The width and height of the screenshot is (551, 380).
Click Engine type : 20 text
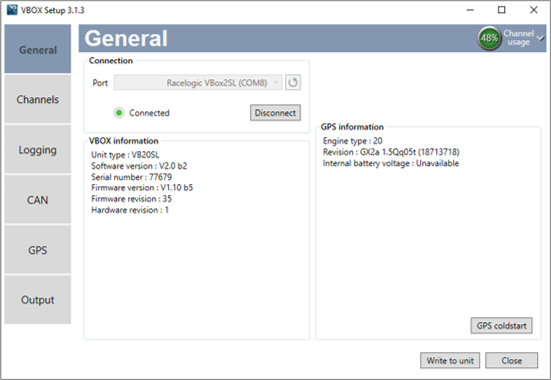click(x=352, y=141)
